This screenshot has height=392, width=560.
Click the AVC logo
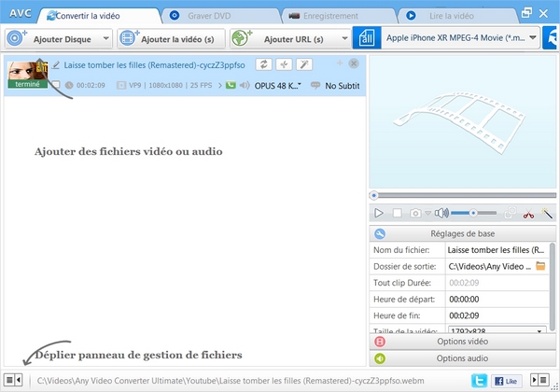pyautogui.click(x=21, y=14)
